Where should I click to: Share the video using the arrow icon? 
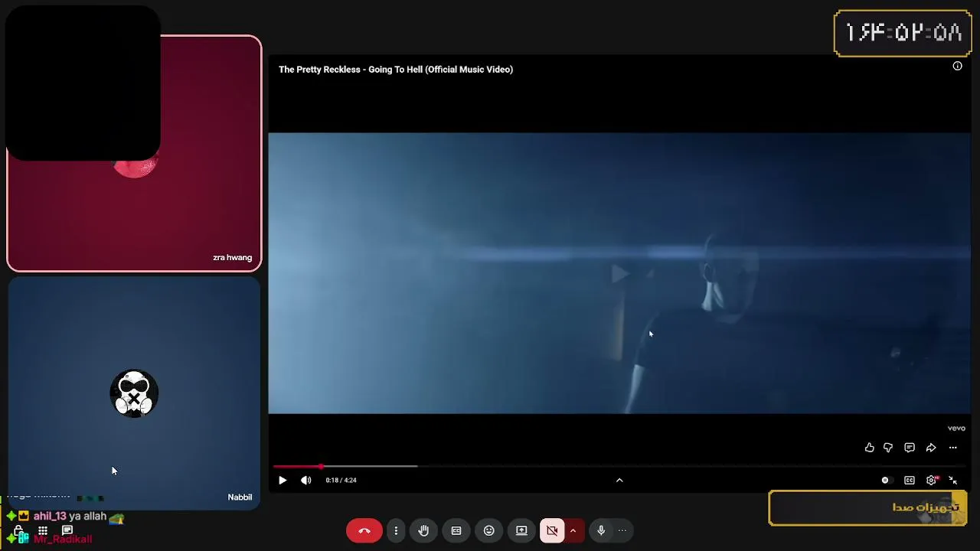point(931,448)
